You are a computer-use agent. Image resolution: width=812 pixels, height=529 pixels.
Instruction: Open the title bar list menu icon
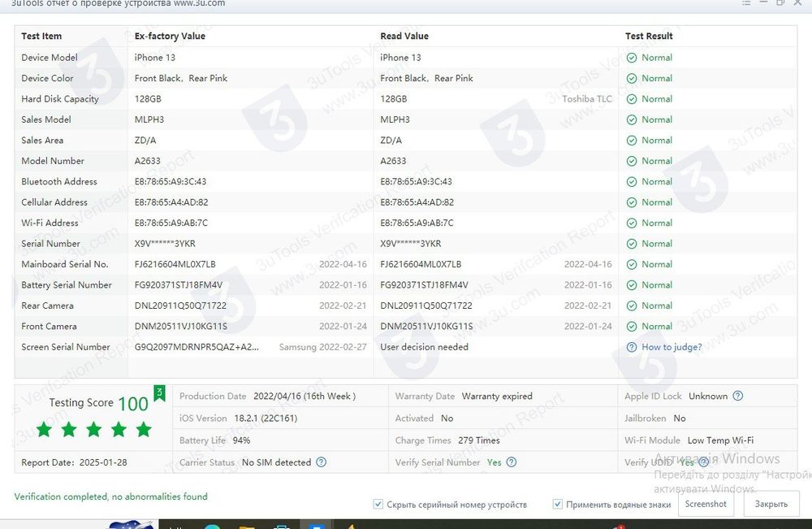745,2
